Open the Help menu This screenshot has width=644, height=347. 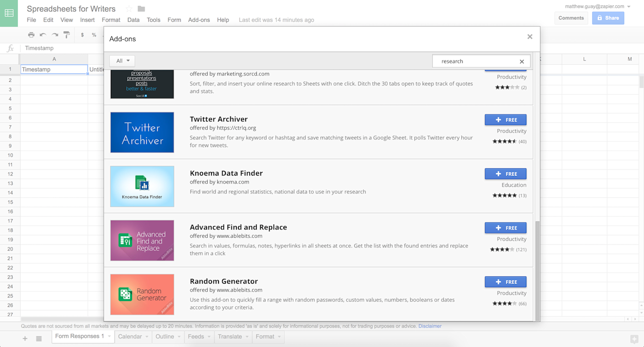click(x=223, y=20)
